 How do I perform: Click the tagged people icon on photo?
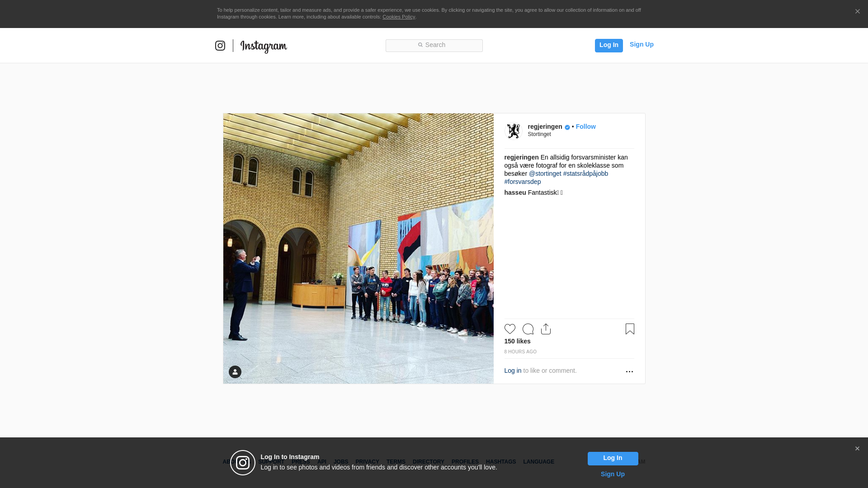(x=235, y=372)
